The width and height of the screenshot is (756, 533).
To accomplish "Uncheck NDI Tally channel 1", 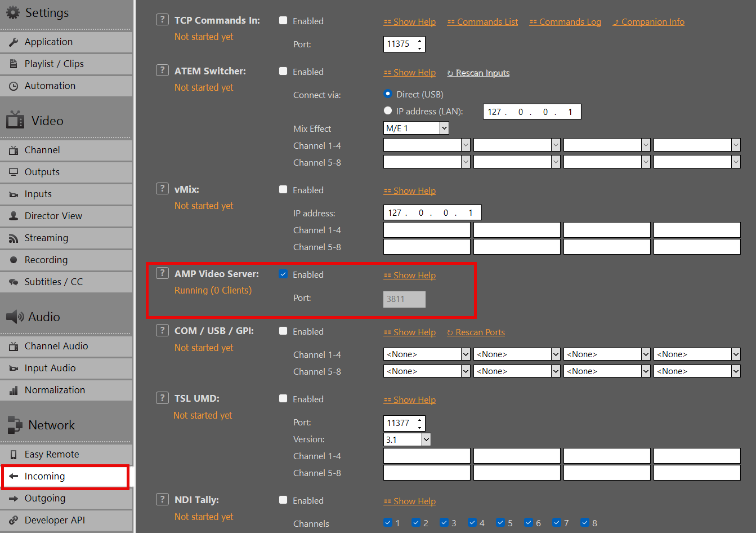I will 388,522.
